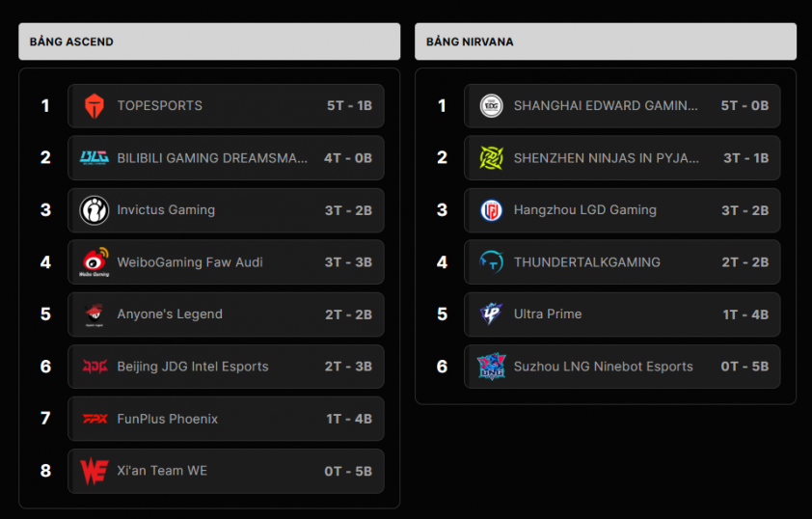Click the JDG team logo
The height and width of the screenshot is (519, 812).
pyautogui.click(x=95, y=367)
